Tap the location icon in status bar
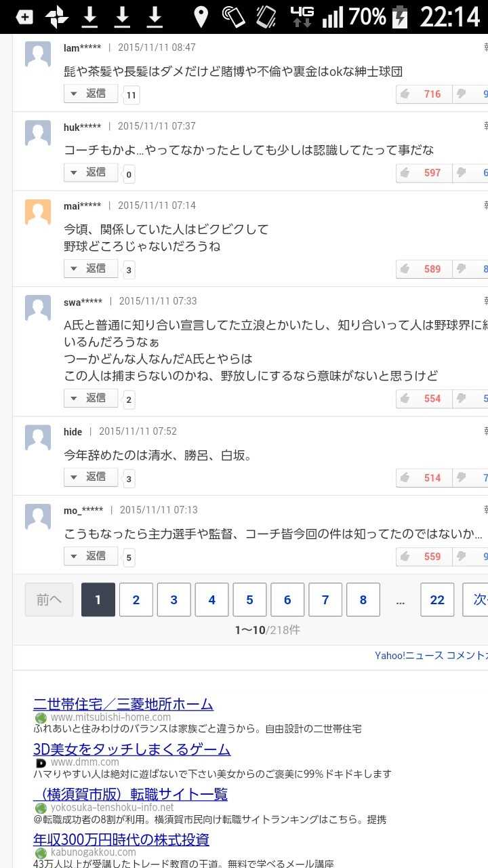488x868 pixels. click(201, 17)
